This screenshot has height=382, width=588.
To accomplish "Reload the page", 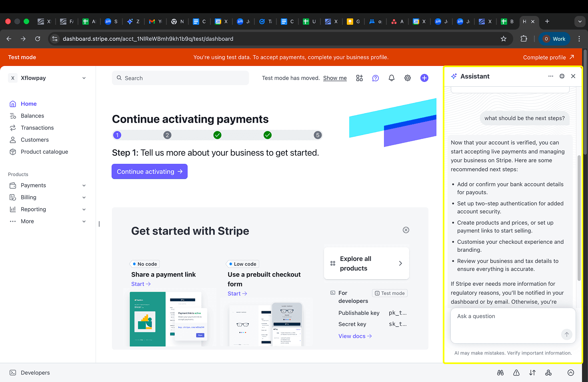I will [38, 39].
